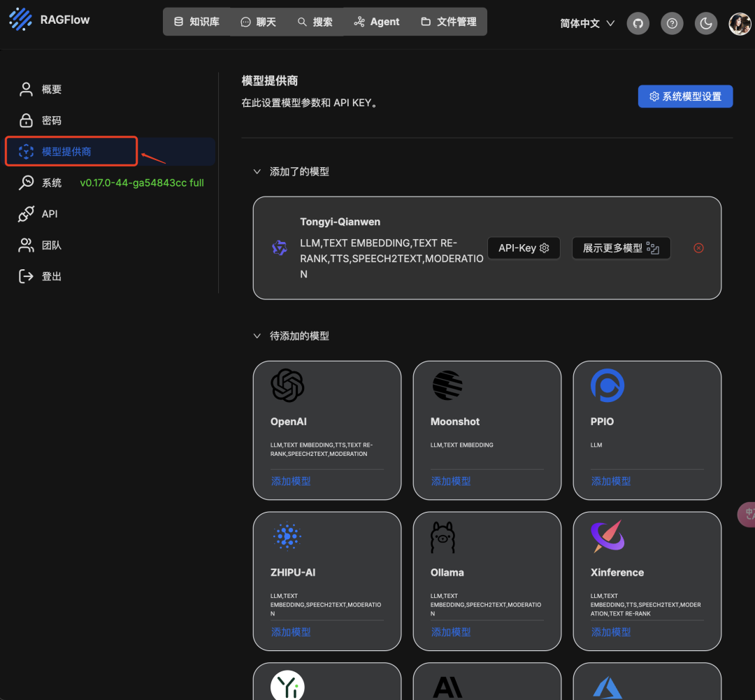The image size is (755, 700).
Task: Click 添加模型 under OpenAI
Action: pyautogui.click(x=291, y=481)
